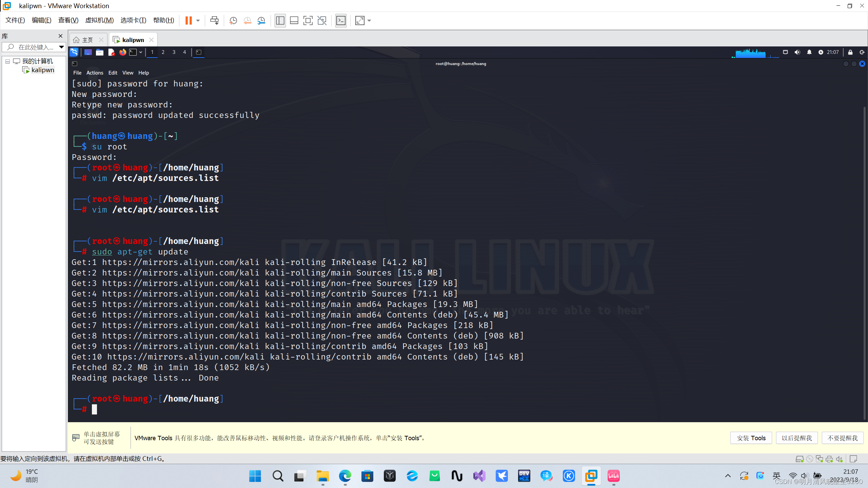The width and height of the screenshot is (868, 488).
Task: Open the terminal File menu
Action: click(77, 73)
